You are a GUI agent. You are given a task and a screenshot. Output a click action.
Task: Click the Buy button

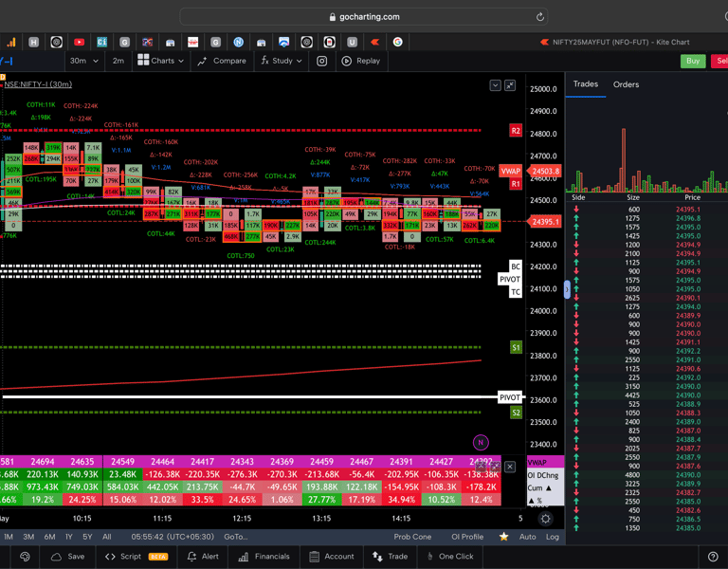(x=693, y=61)
